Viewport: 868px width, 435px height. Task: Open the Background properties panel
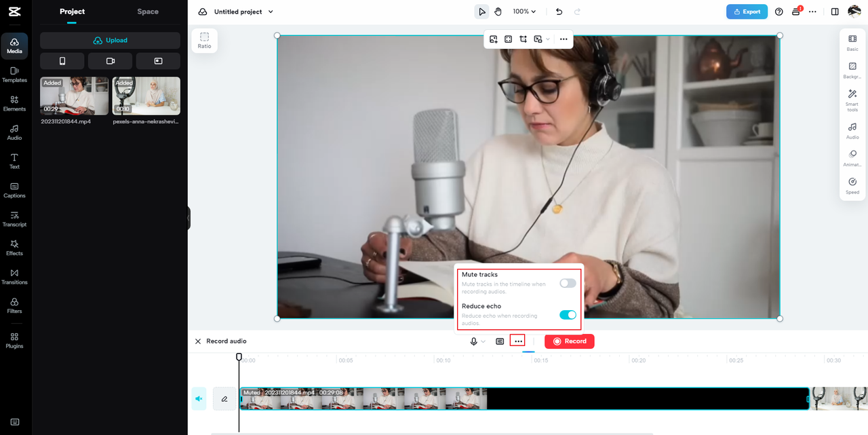852,71
